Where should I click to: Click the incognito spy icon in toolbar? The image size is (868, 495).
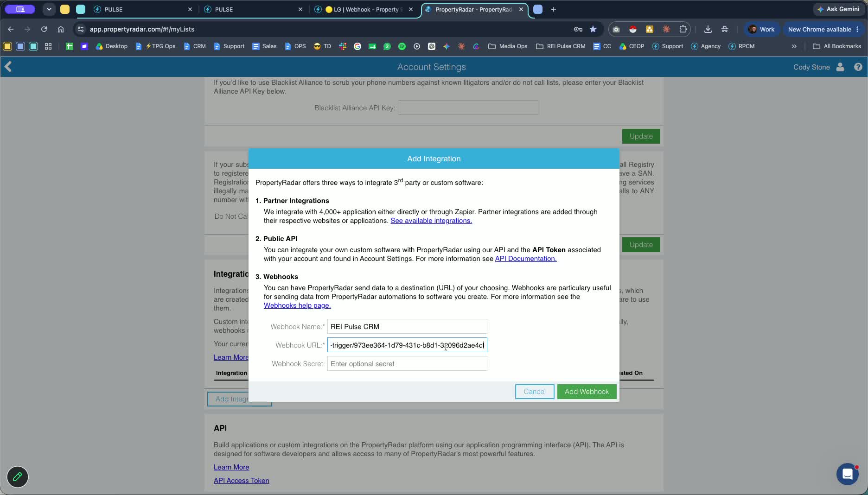[x=725, y=29]
